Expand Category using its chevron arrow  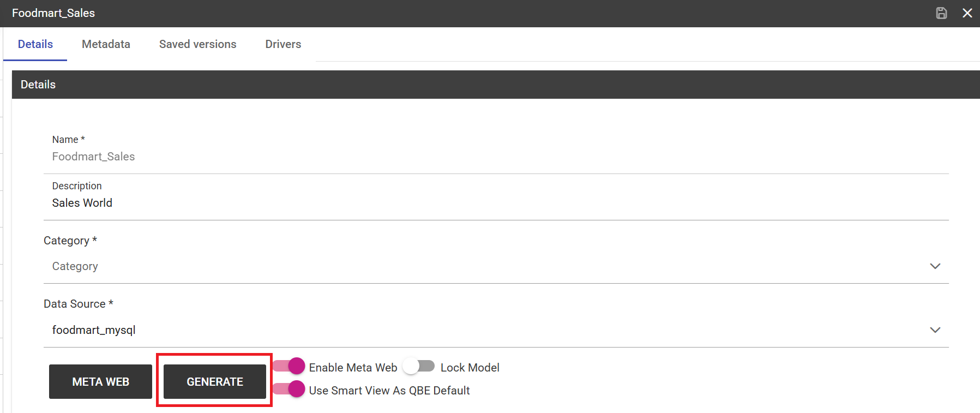coord(935,266)
